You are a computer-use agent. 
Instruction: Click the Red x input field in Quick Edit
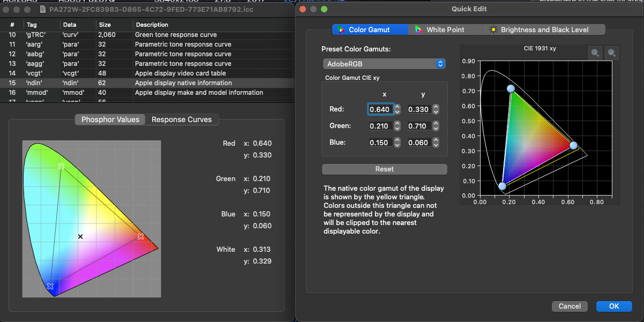(380, 109)
